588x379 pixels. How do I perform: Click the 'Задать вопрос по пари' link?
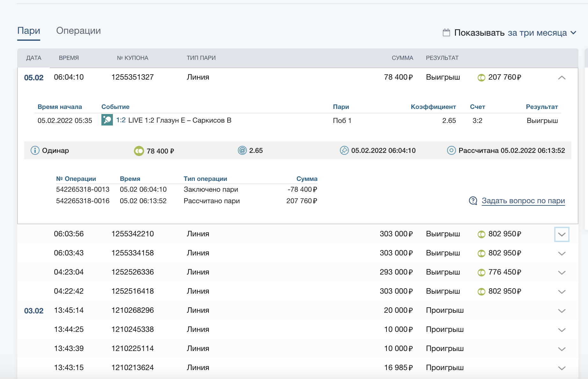tap(523, 201)
